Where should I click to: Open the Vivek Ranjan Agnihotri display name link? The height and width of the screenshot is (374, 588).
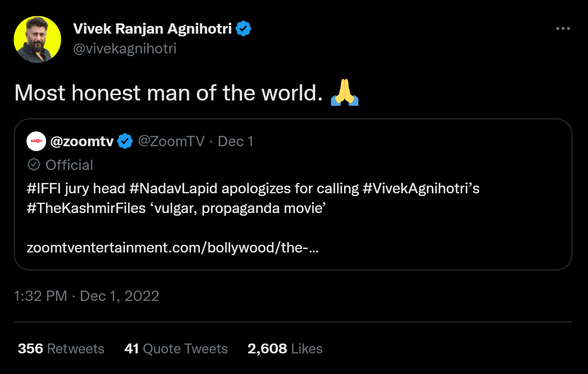[152, 29]
